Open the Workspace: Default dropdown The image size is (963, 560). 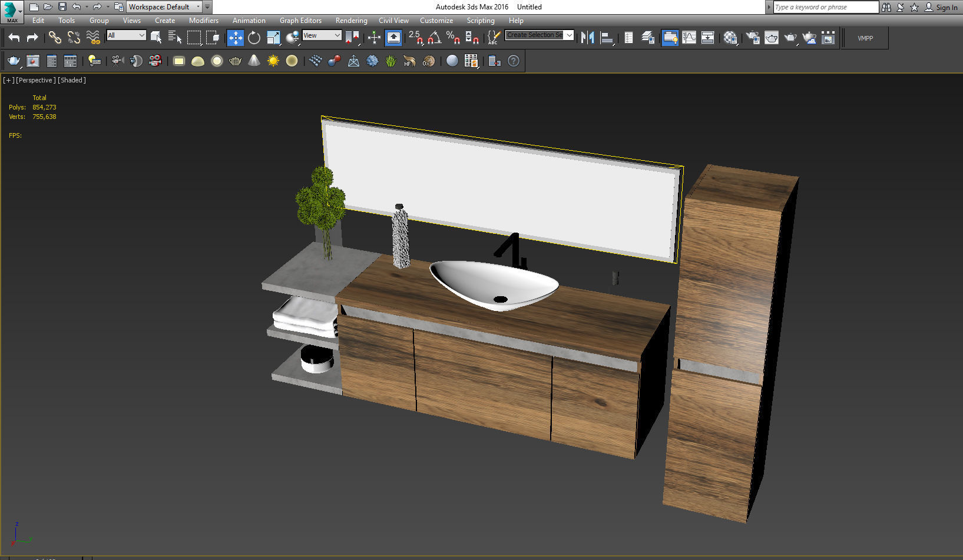click(x=164, y=7)
